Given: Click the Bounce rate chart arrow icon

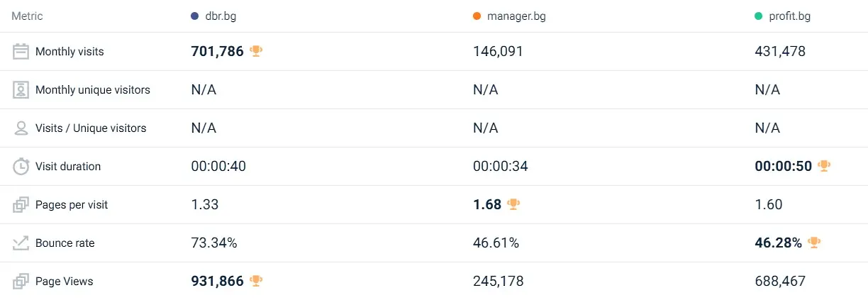Looking at the screenshot, I should [x=21, y=243].
